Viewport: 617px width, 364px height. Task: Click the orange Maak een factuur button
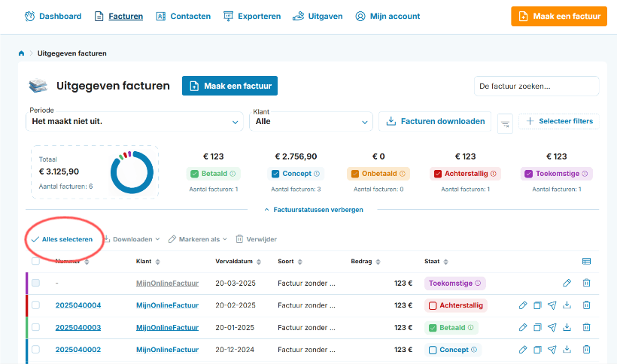click(x=559, y=17)
